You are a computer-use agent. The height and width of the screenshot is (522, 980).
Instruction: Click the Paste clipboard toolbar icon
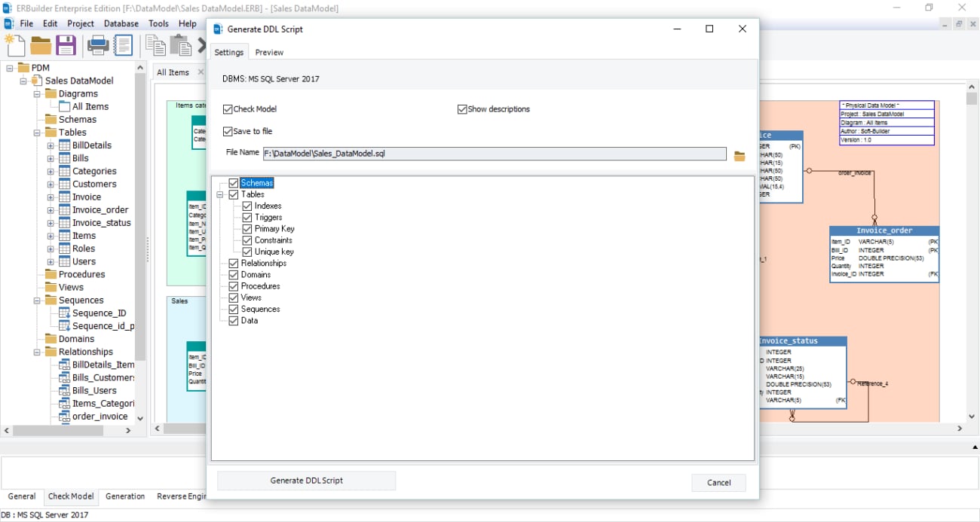click(180, 46)
